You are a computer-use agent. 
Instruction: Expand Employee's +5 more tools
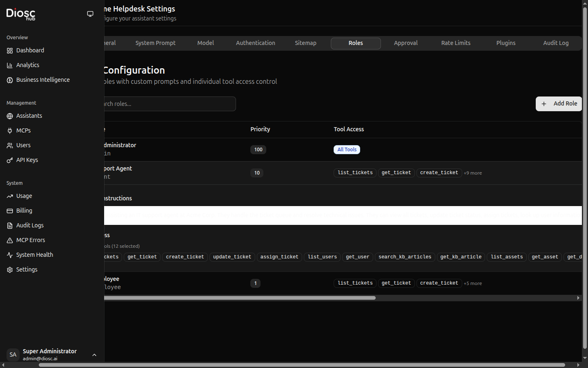point(473,283)
